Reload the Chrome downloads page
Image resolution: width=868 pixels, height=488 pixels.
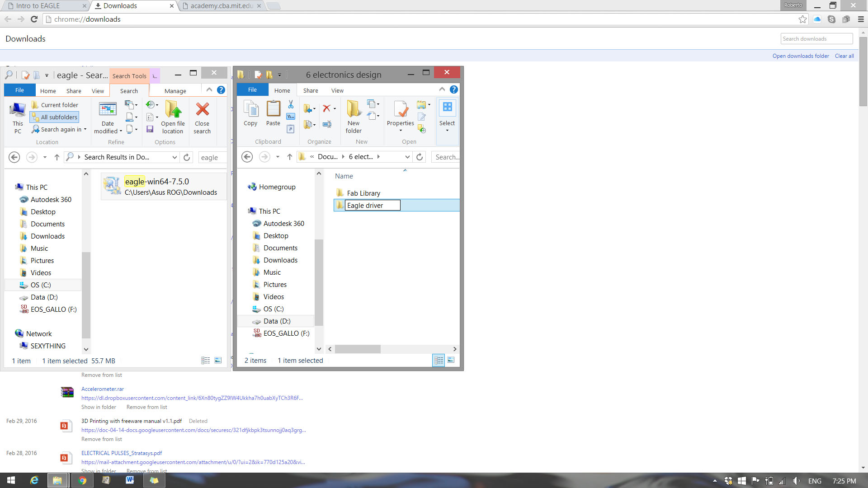[34, 19]
